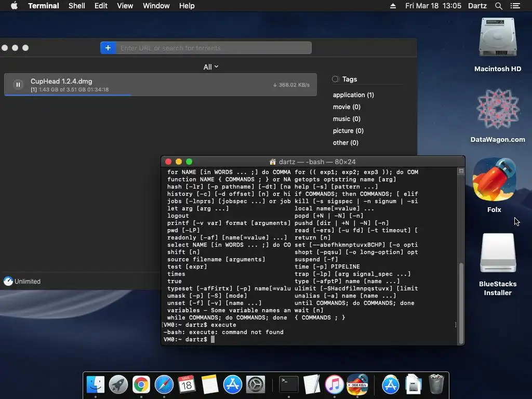Open Notification Center from the menu bar
Image resolution: width=532 pixels, height=399 pixels.
[x=515, y=6]
